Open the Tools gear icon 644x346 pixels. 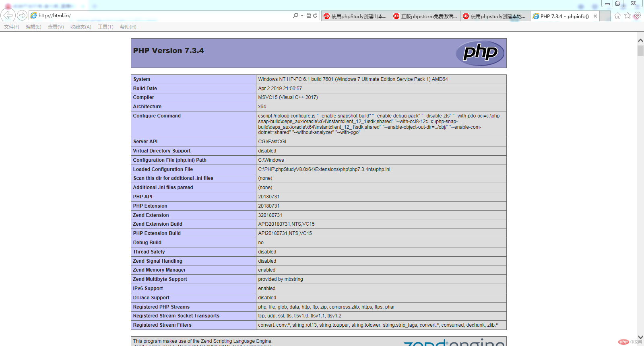coord(637,16)
